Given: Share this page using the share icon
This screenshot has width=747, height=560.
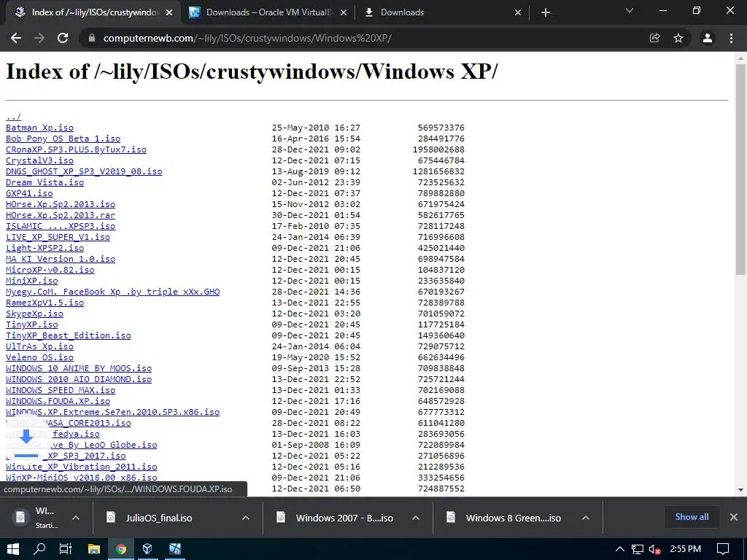Looking at the screenshot, I should pos(654,38).
